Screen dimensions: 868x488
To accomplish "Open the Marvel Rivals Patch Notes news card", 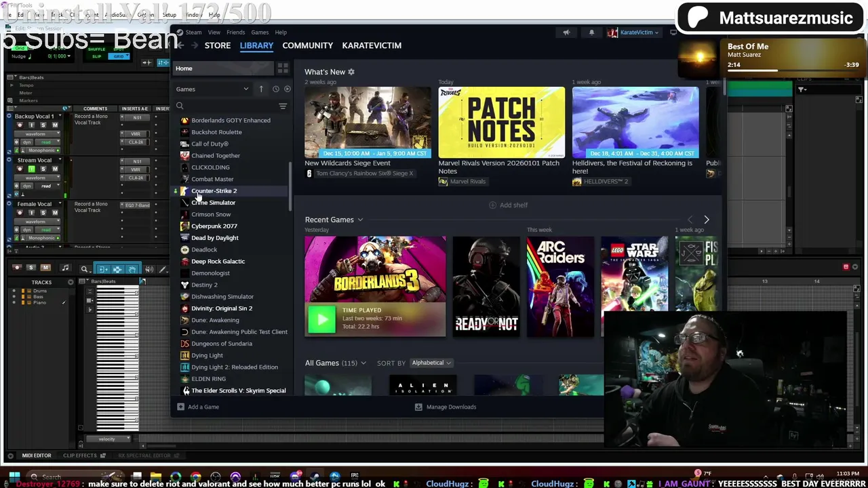I will (x=501, y=122).
